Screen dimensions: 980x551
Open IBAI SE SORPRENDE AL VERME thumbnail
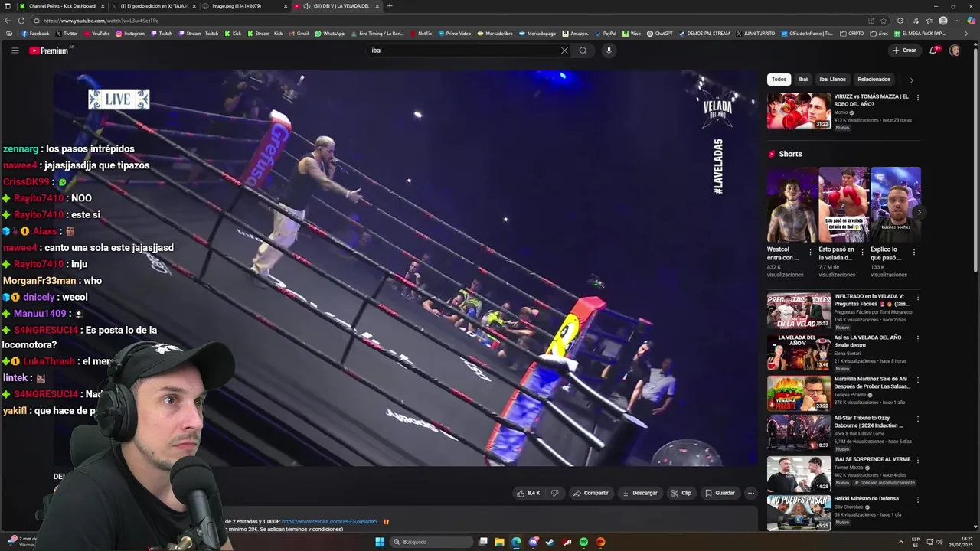tap(799, 474)
